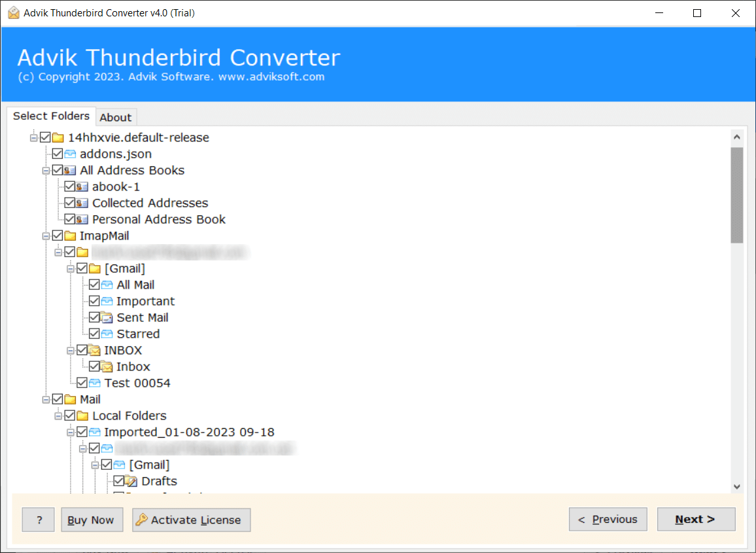Open help with the ? button
This screenshot has width=756, height=553.
(x=39, y=520)
